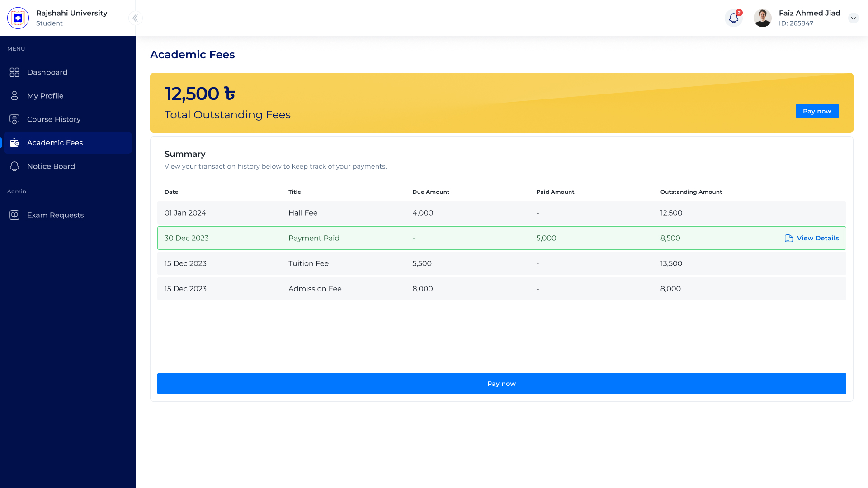Click the Notice Board bell icon

pyautogui.click(x=14, y=166)
